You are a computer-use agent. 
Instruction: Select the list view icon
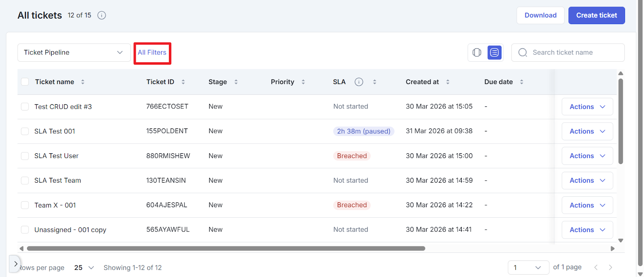tap(494, 52)
